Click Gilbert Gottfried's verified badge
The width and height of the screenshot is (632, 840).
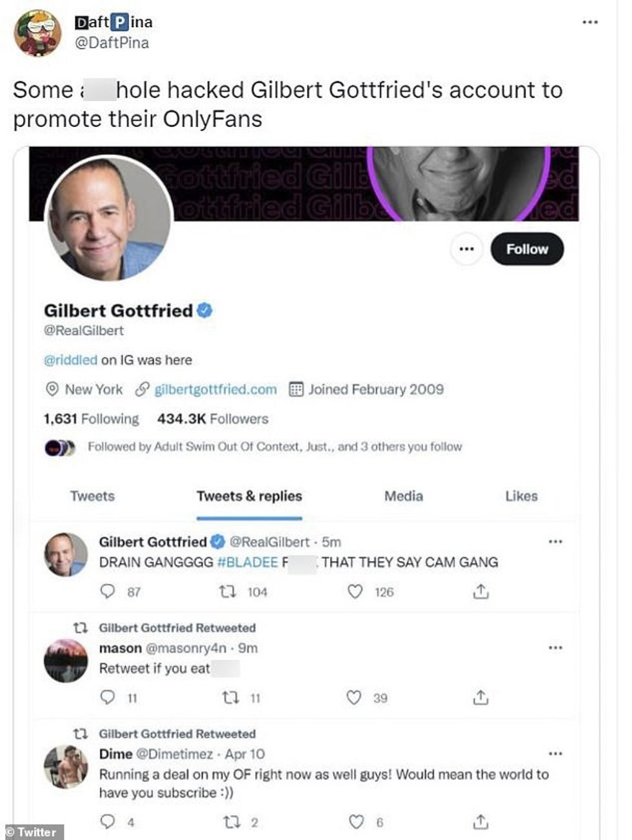(205, 311)
